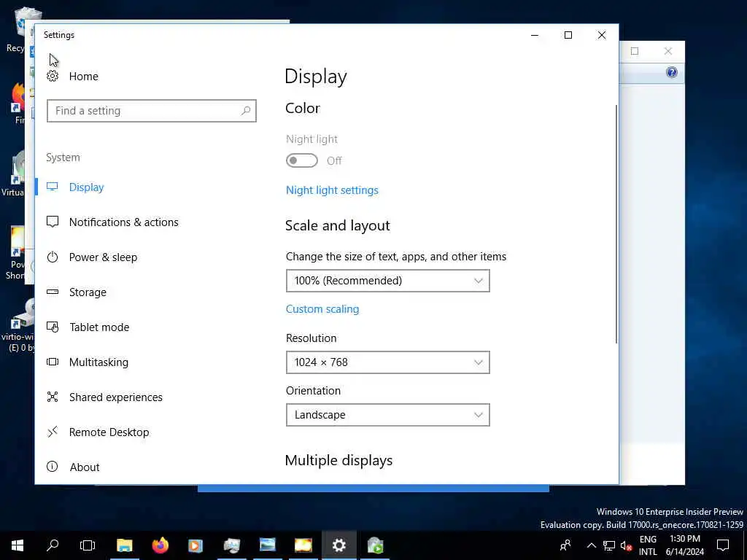
Task: Open the Landscape orientation dropdown
Action: pyautogui.click(x=388, y=415)
